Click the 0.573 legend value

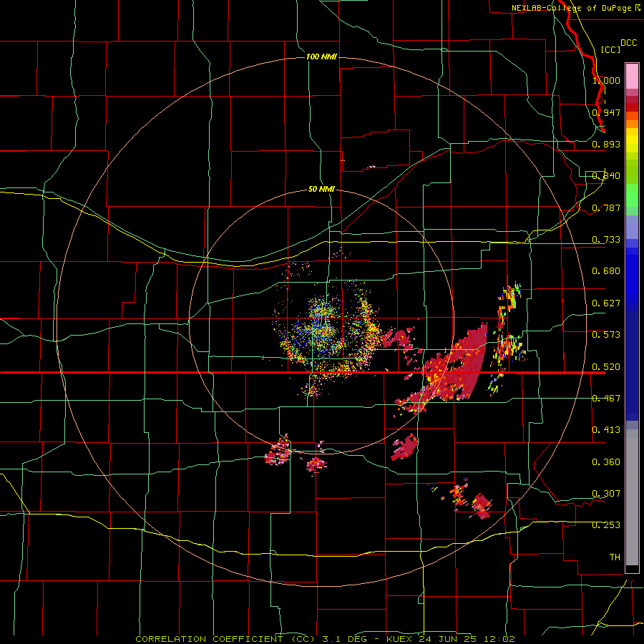(606, 335)
